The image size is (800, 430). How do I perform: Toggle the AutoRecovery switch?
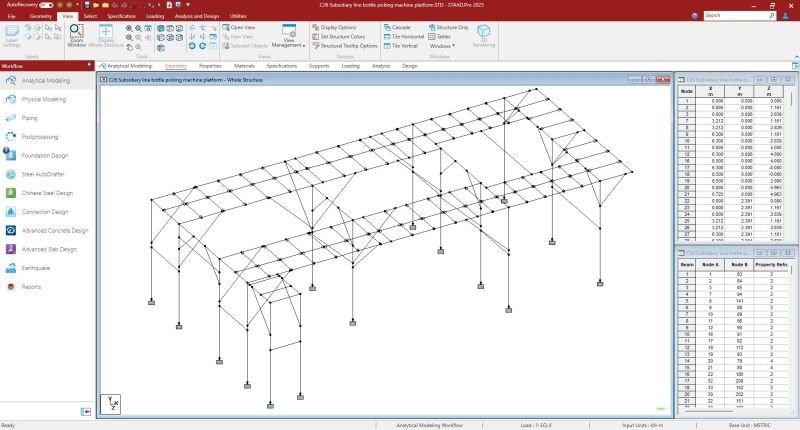click(x=46, y=5)
